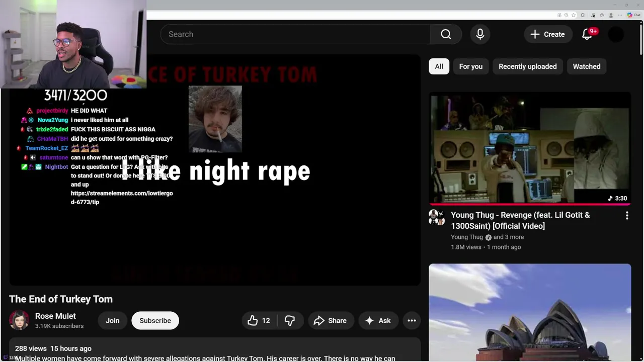Screen dimensions: 644x362
Task: Click the streamelements tip link in chat overlay
Action: (x=122, y=198)
